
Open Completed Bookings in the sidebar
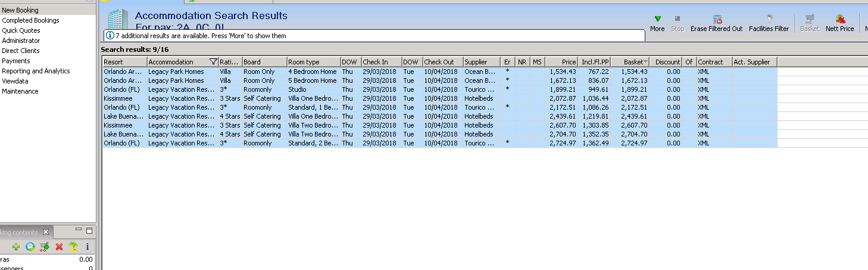coord(30,20)
